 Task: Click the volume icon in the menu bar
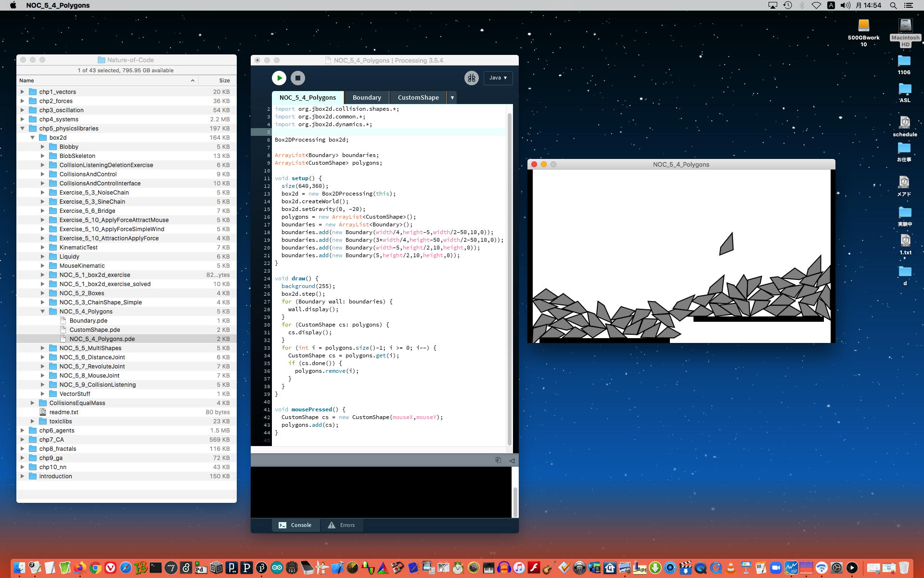[845, 5]
